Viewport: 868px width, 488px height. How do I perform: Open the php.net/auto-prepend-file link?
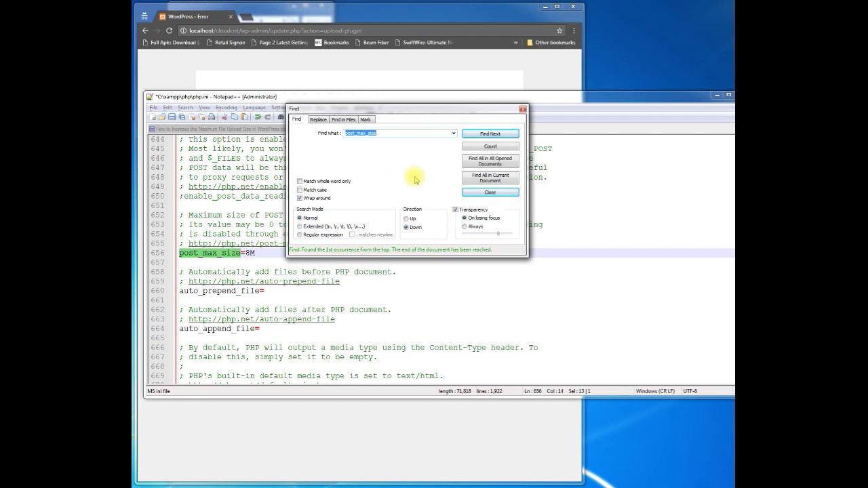(x=264, y=281)
